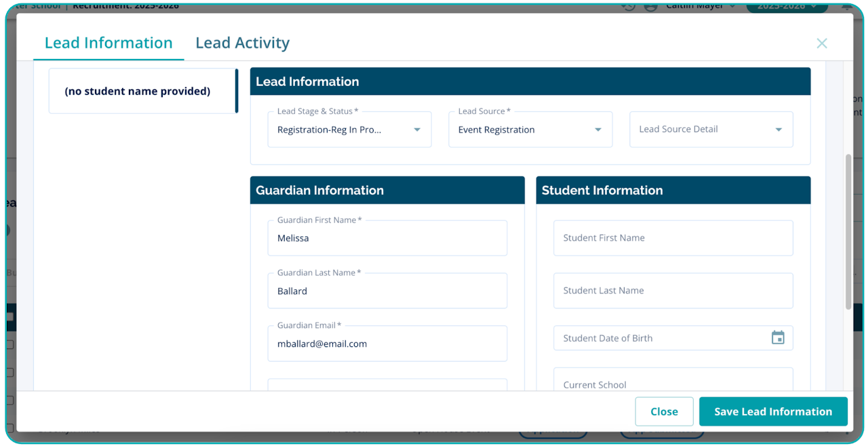This screenshot has height=448, width=868.
Task: Click the Current School field
Action: (x=673, y=383)
